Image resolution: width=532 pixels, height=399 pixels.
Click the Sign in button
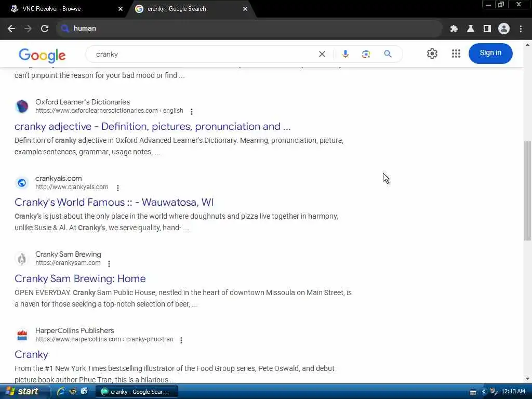click(490, 54)
